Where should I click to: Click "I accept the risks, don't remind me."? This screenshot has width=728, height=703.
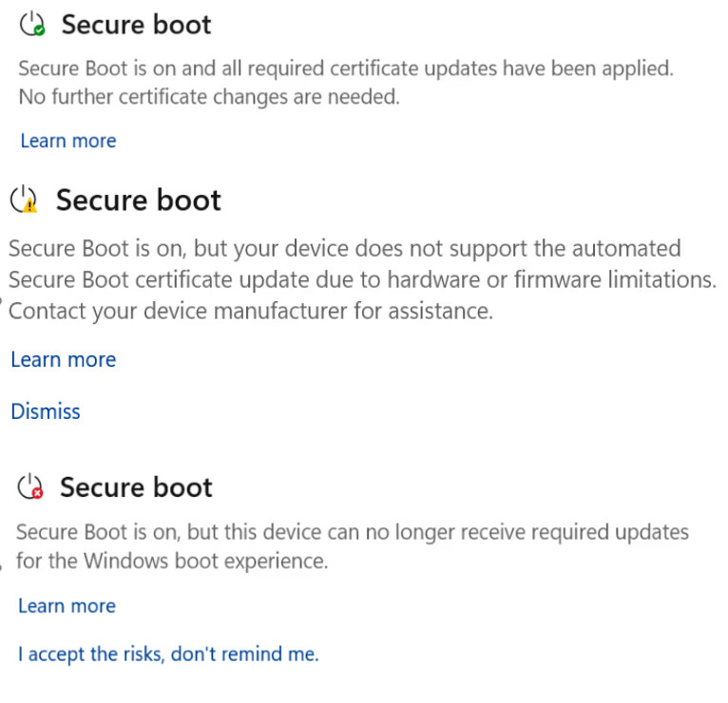[168, 654]
